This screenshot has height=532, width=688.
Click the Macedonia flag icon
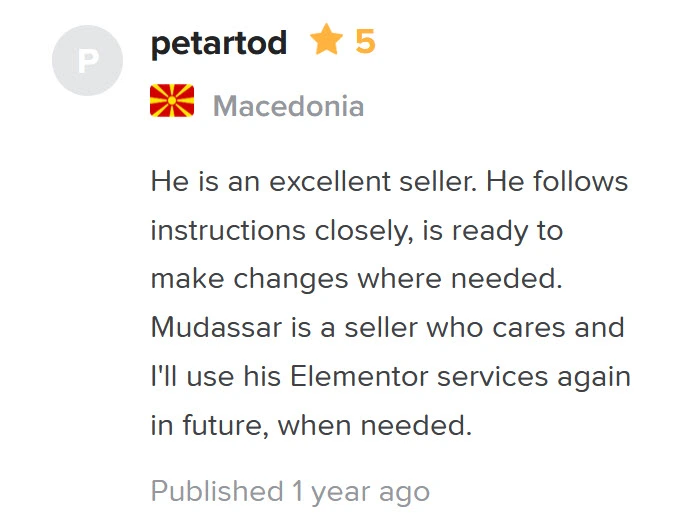tap(172, 101)
